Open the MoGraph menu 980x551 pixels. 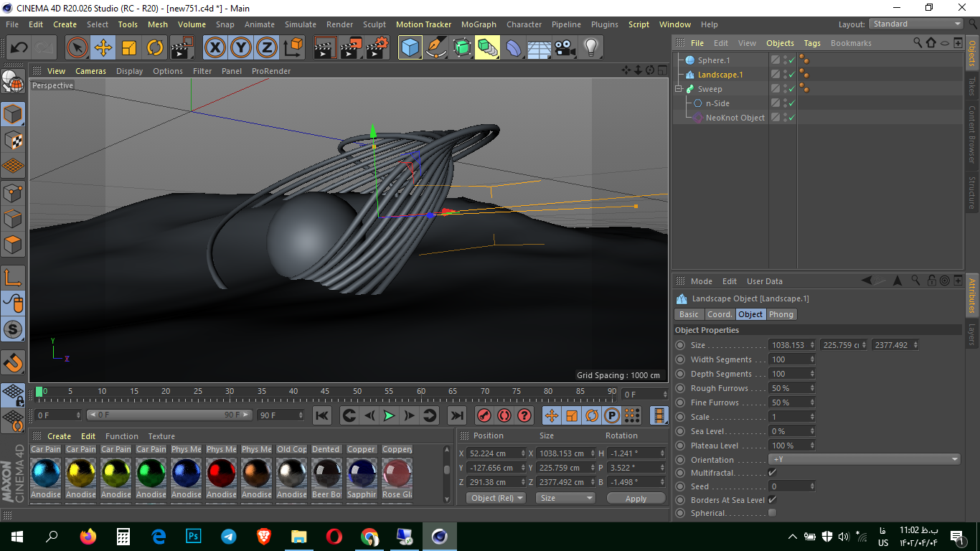479,24
